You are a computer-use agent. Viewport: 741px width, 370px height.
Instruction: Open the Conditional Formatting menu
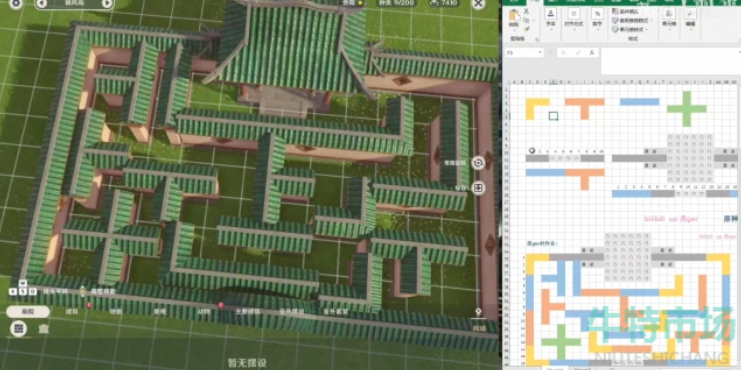pyautogui.click(x=631, y=11)
